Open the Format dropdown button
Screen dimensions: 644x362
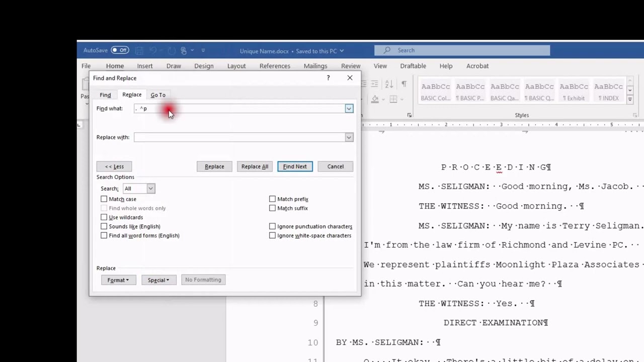pyautogui.click(x=118, y=280)
